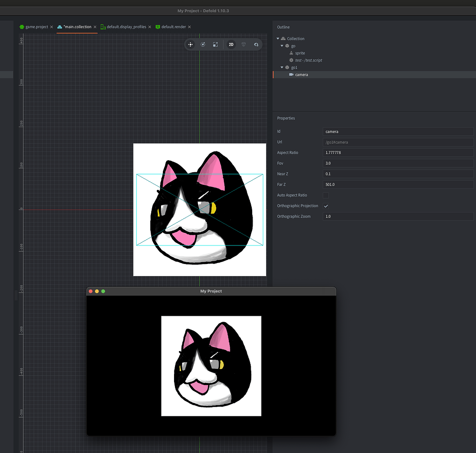This screenshot has height=453, width=476.
Task: Click the visibility filters icon in the toolbar
Action: 256,44
